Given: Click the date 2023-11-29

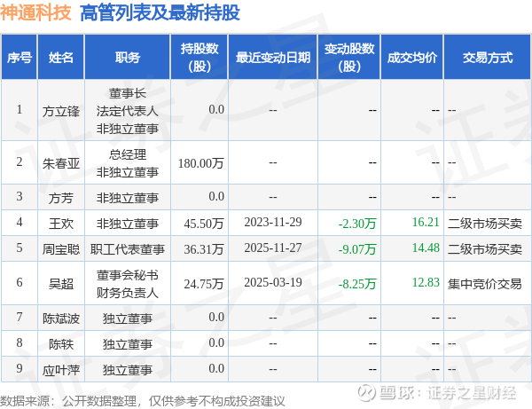Looking at the screenshot, I should point(273,223).
